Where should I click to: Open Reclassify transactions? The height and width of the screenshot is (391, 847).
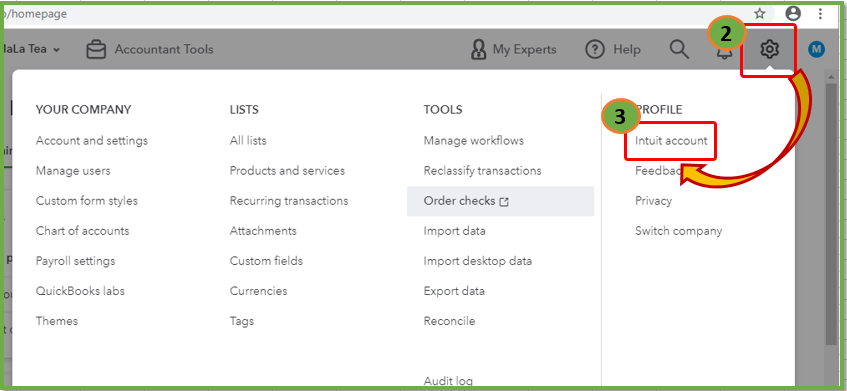[x=482, y=171]
